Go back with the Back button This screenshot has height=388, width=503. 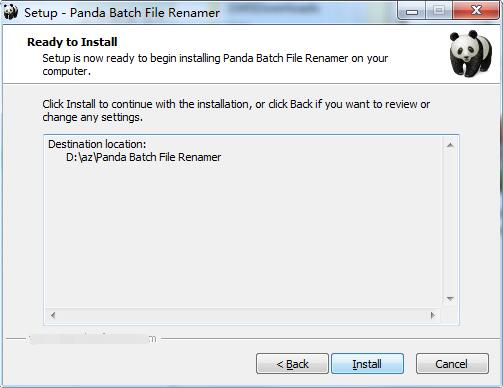[292, 364]
